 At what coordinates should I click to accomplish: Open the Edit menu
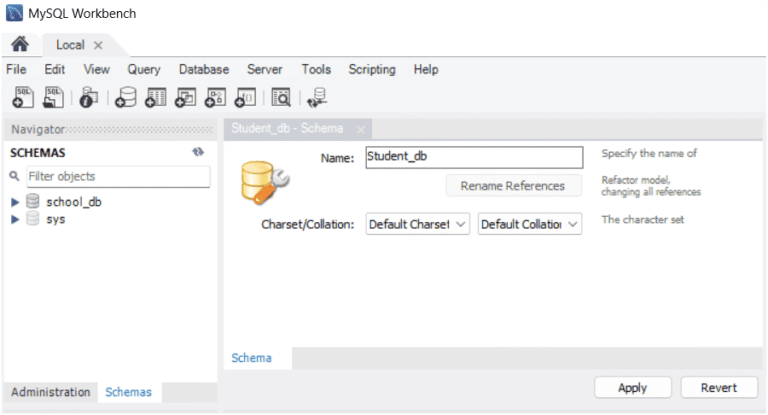[54, 69]
